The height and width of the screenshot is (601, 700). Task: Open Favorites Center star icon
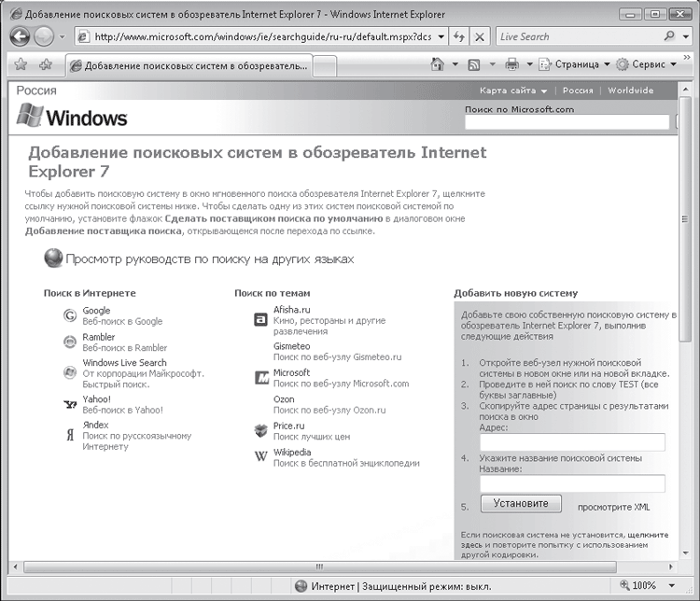[x=21, y=65]
